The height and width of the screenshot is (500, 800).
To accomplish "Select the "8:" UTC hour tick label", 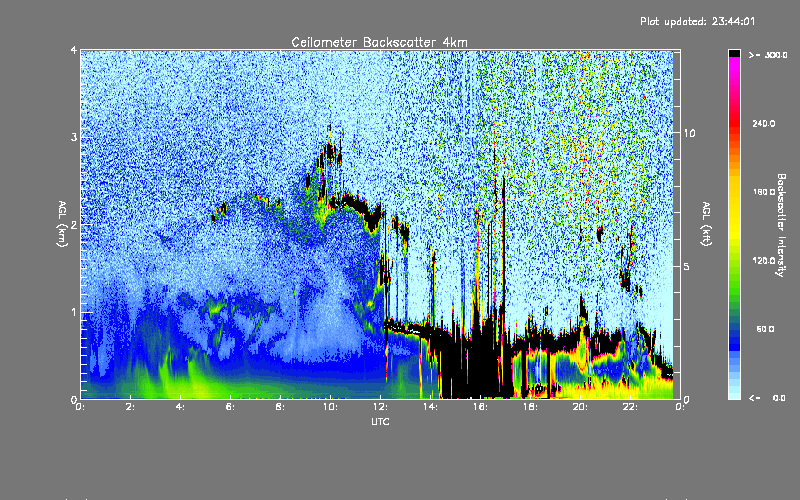I will coord(281,407).
